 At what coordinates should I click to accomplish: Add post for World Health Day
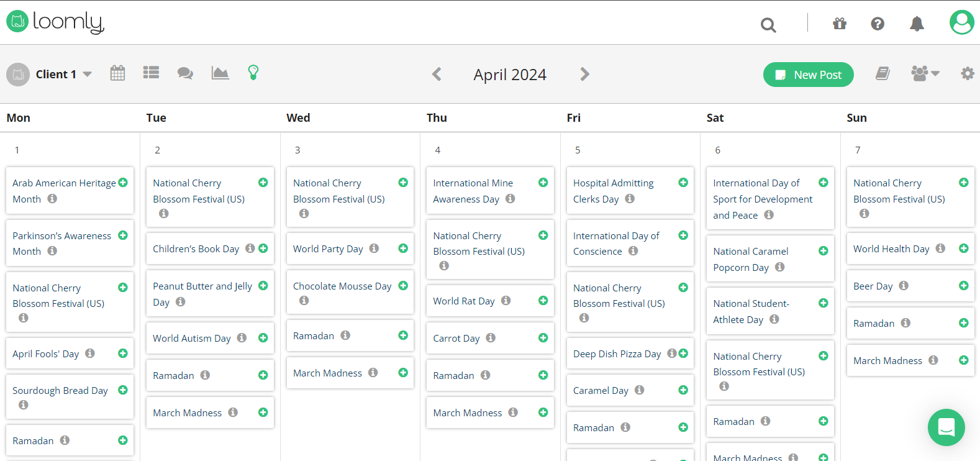click(964, 249)
